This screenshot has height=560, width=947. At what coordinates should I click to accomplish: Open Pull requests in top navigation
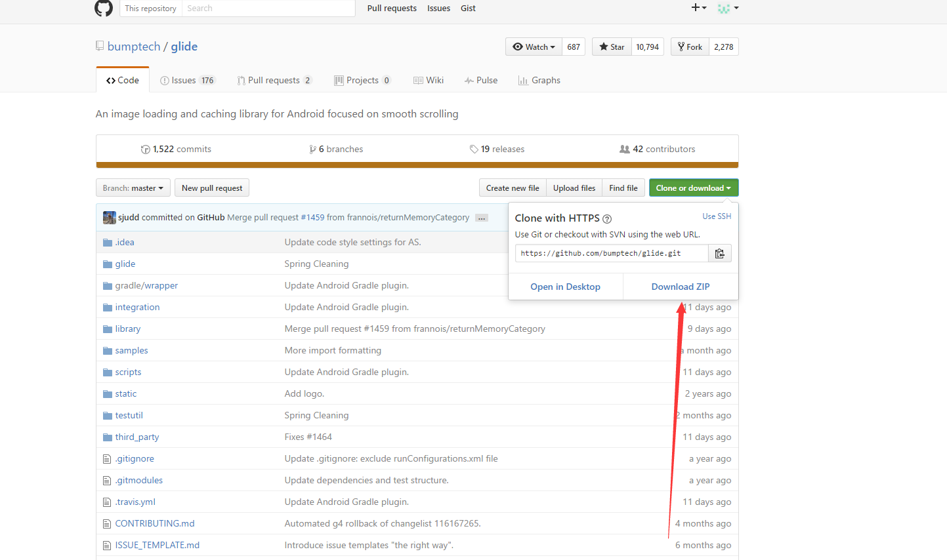[392, 8]
